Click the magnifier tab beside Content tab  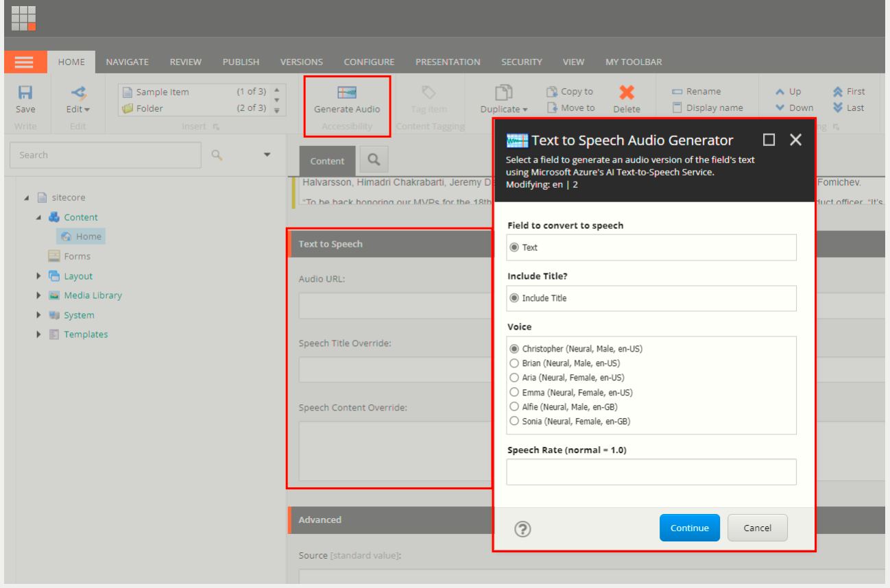(374, 160)
